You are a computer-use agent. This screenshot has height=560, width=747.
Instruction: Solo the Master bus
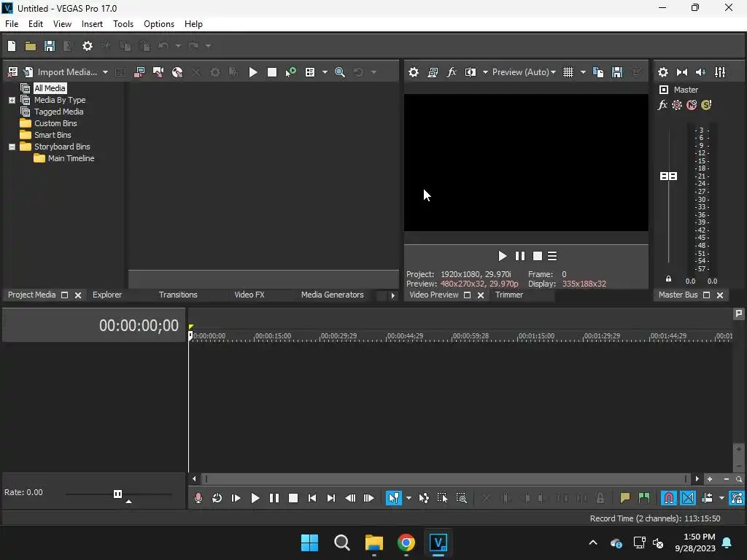point(706,105)
